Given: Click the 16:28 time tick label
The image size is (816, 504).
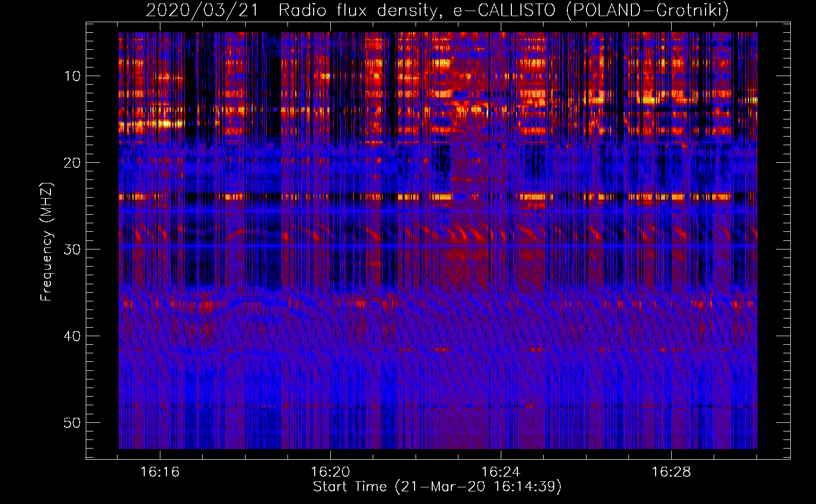Looking at the screenshot, I should pos(671,472).
